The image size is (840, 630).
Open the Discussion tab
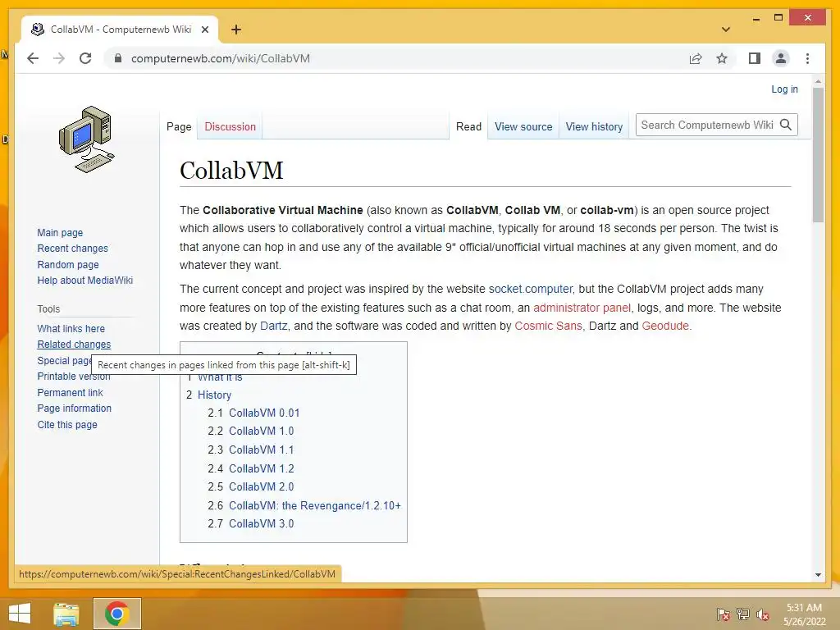pyautogui.click(x=230, y=126)
